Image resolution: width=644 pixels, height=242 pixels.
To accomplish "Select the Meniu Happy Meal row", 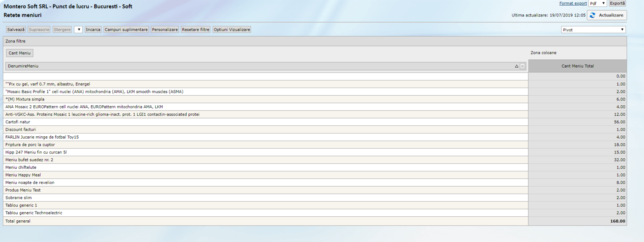I will (23, 175).
